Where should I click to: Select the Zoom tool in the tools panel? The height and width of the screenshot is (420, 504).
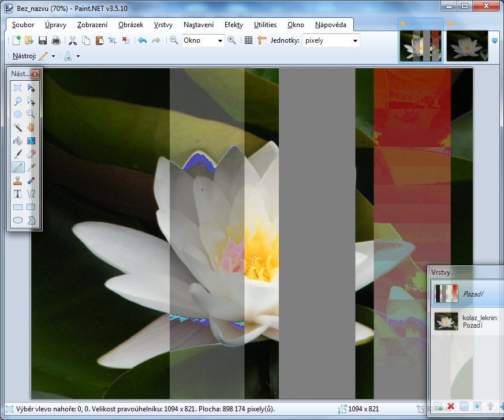click(x=31, y=114)
